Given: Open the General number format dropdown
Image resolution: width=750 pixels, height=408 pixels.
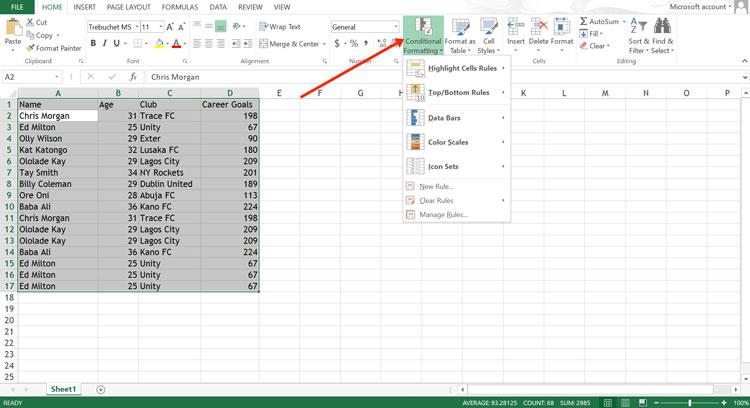Looking at the screenshot, I should pyautogui.click(x=396, y=27).
